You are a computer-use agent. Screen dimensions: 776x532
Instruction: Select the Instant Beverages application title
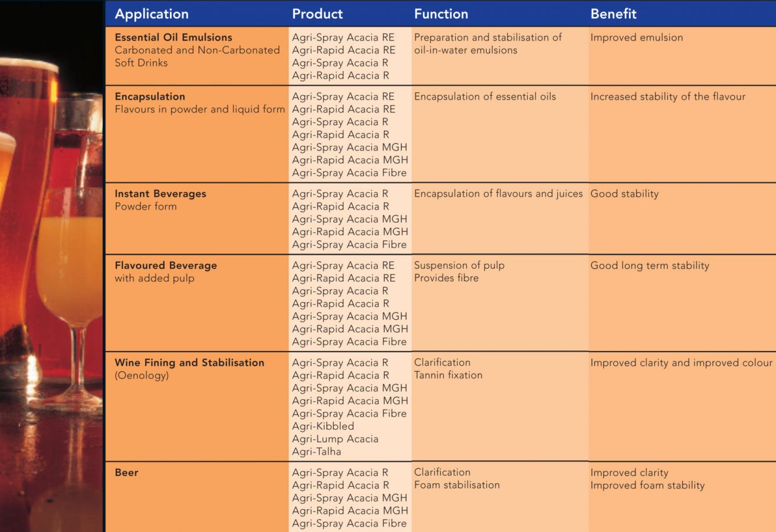click(x=160, y=194)
